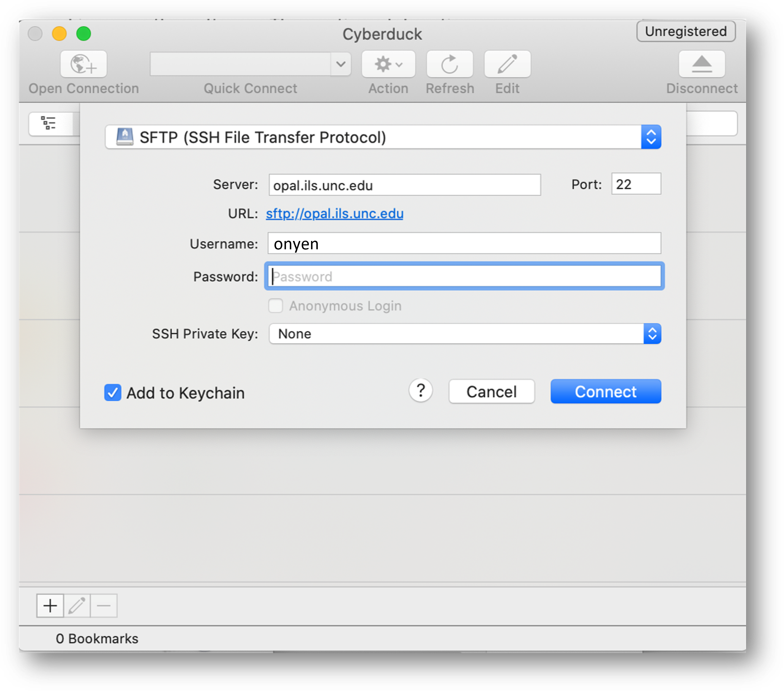Click the Edit pencil toolbar icon
The height and width of the screenshot is (691, 784).
[507, 64]
